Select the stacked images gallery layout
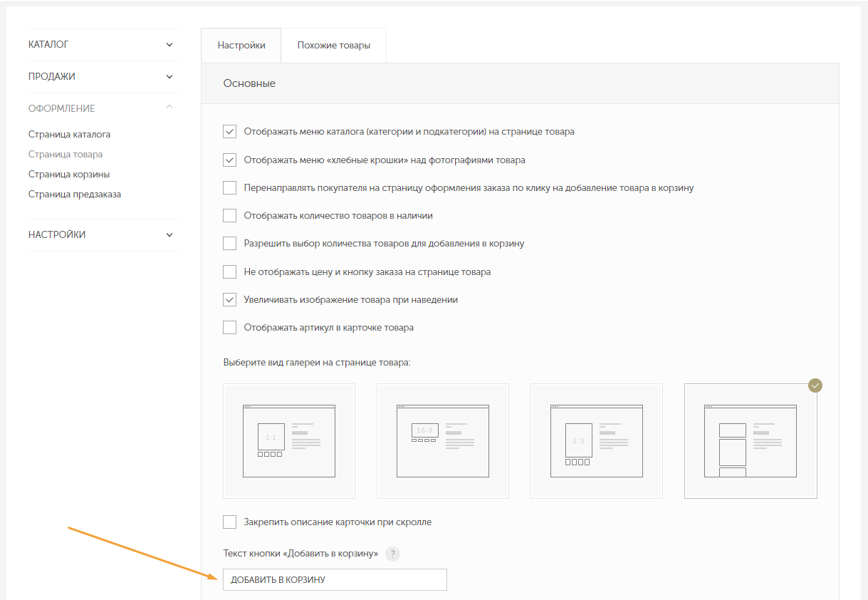 click(x=751, y=441)
